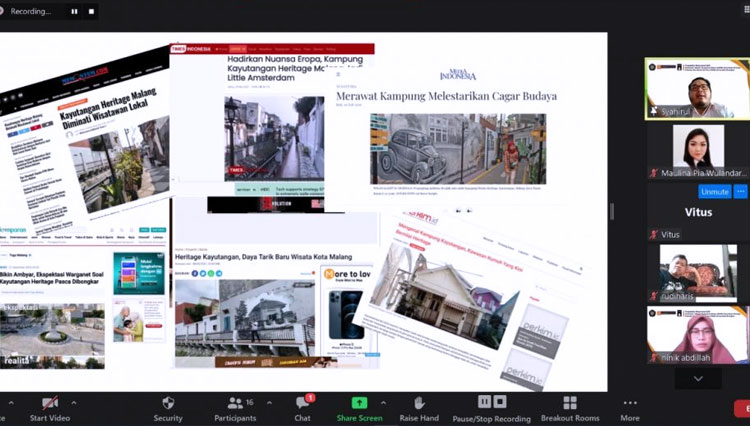Open the Security shield icon
The height and width of the screenshot is (426, 750).
point(168,403)
